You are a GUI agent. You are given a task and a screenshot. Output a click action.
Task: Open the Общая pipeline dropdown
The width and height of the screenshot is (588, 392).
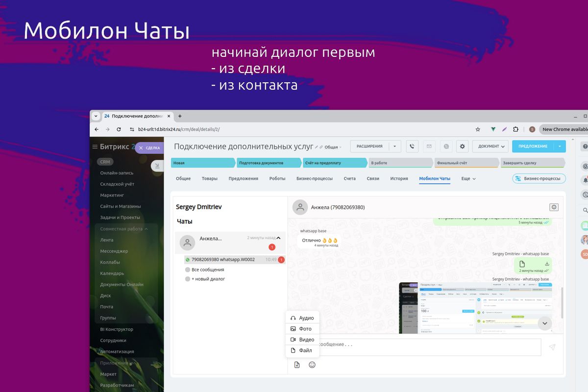click(333, 147)
